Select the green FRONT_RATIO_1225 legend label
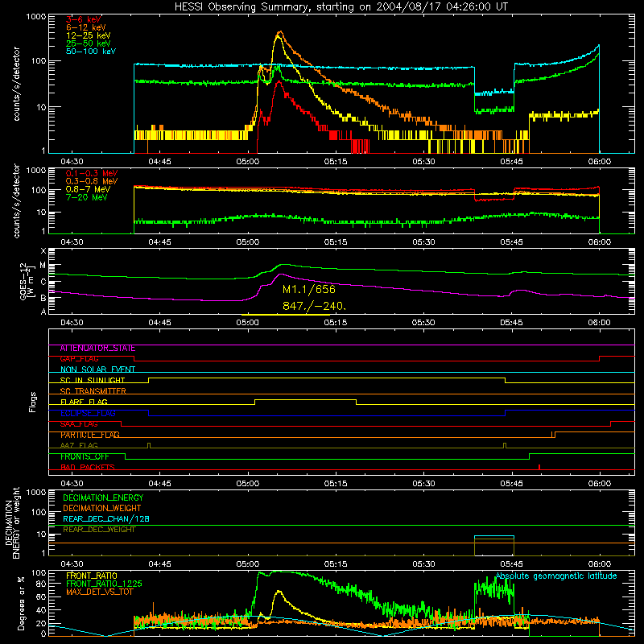The image size is (644, 644). click(104, 584)
